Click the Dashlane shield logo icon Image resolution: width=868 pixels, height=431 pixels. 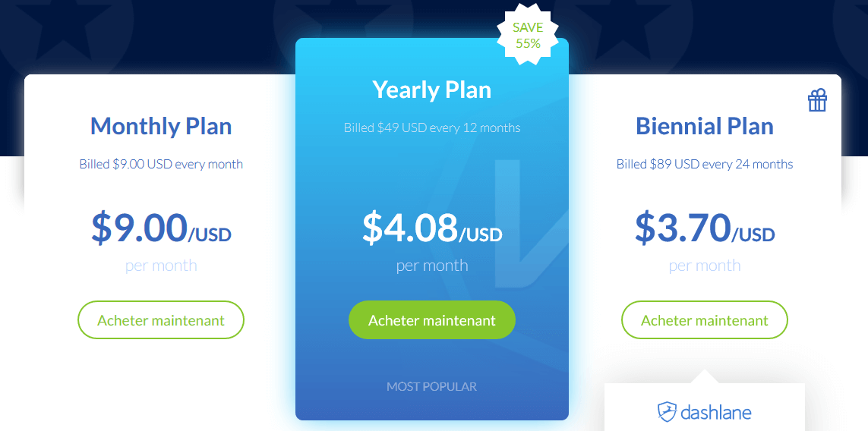[x=667, y=412]
